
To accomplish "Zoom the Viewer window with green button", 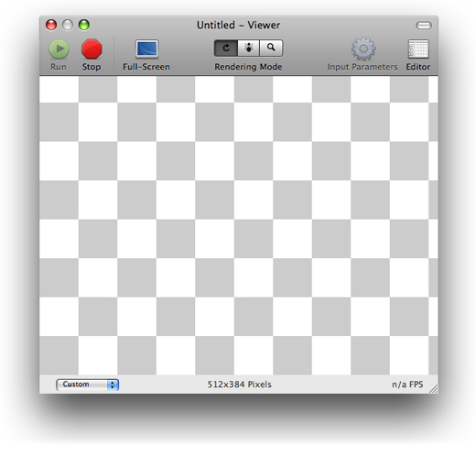I will tap(84, 25).
